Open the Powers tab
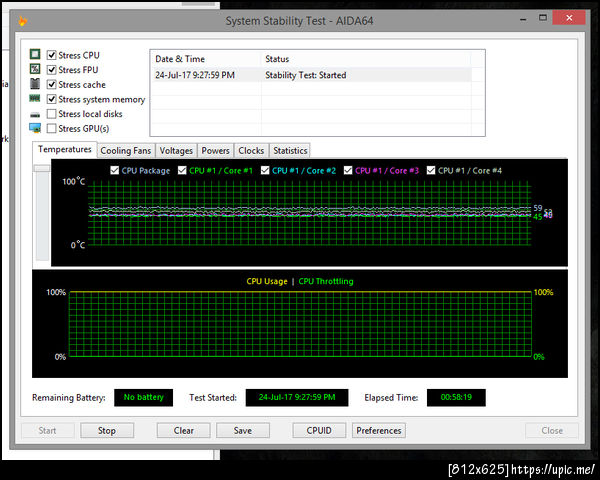Viewport: 600px width, 480px height. (215, 150)
